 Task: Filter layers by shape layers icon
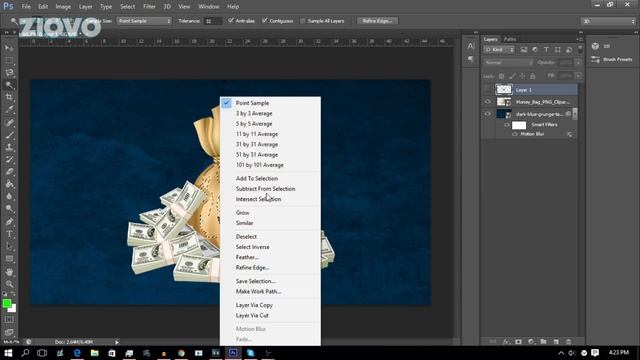(558, 50)
